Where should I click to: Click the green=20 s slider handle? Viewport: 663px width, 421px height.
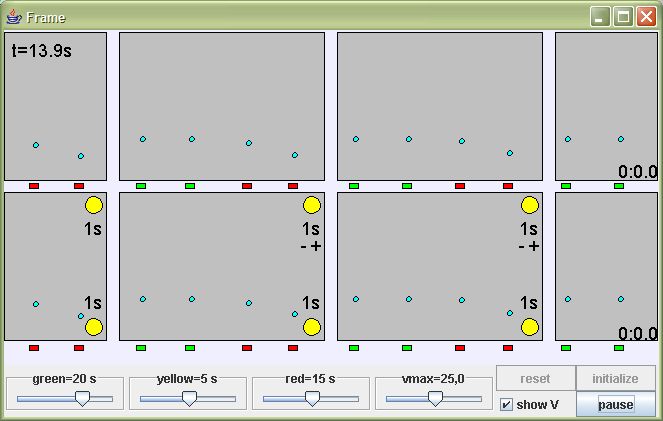coord(82,398)
